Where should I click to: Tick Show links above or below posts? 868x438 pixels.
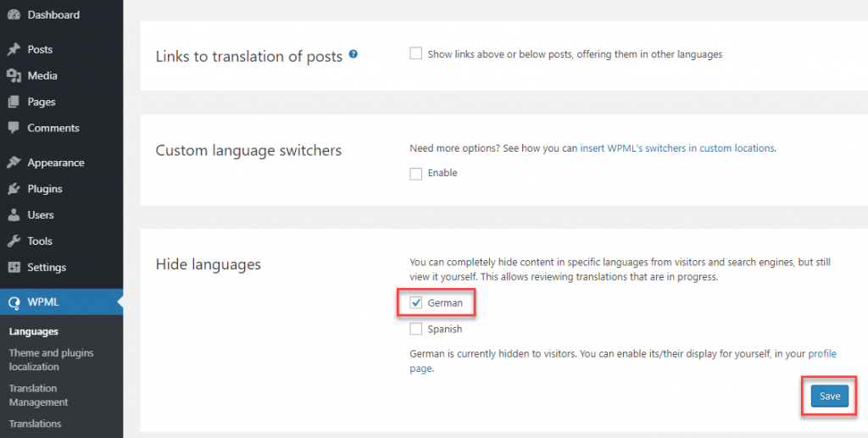415,53
